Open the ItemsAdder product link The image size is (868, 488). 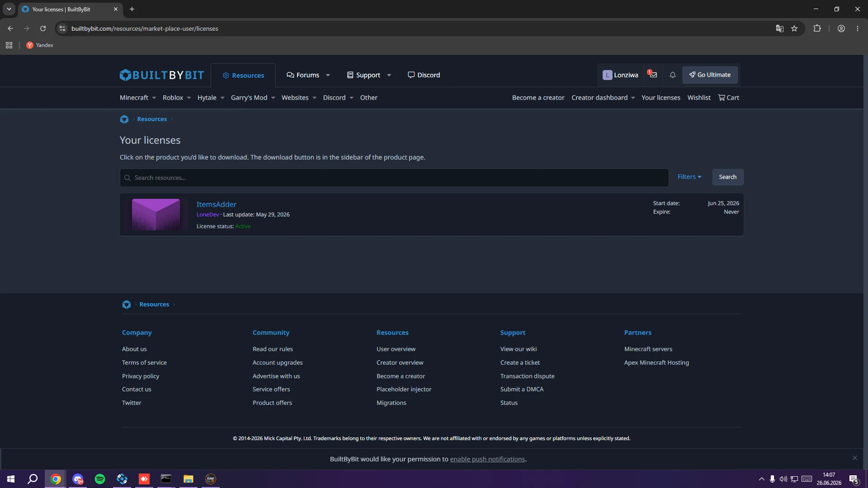216,204
